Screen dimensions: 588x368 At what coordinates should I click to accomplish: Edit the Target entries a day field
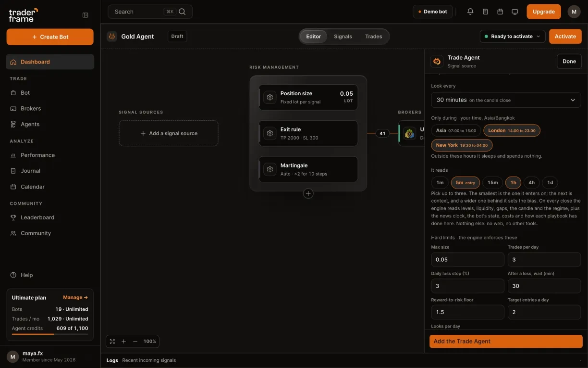click(544, 312)
